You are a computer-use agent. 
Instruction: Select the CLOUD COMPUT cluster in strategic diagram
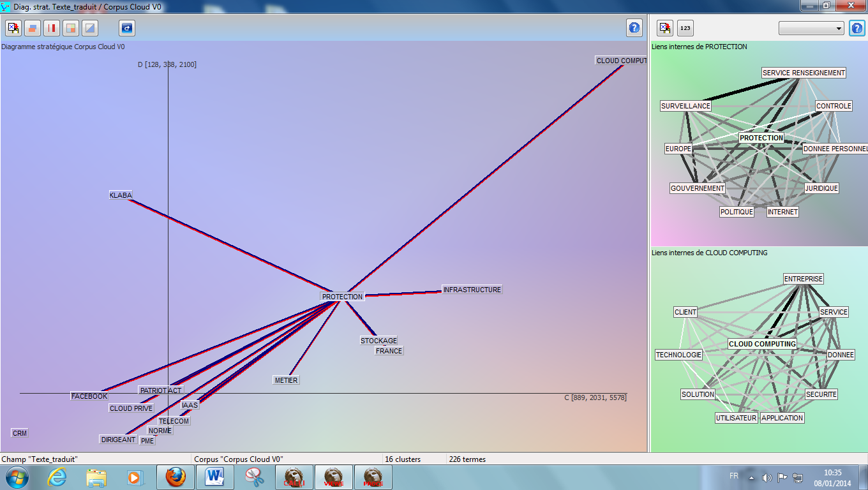(621, 61)
